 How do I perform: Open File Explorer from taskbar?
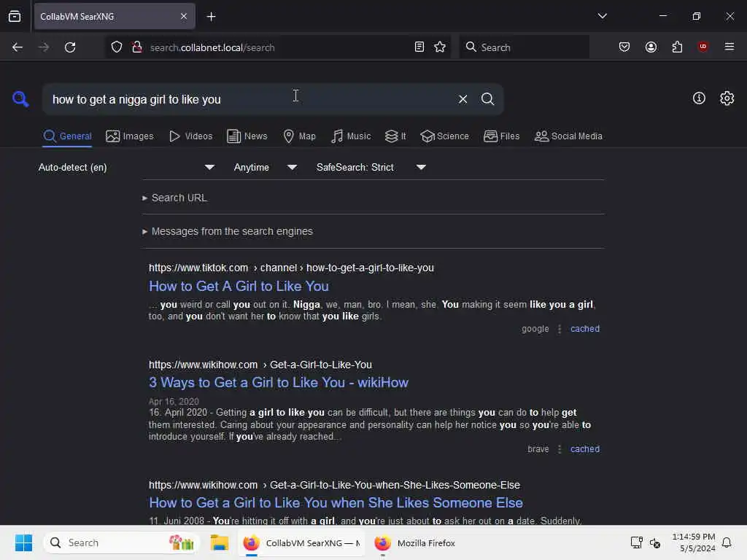(219, 542)
